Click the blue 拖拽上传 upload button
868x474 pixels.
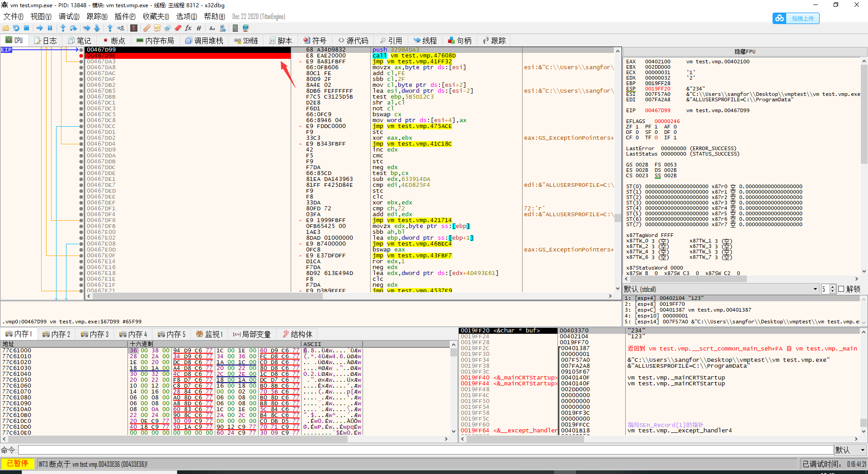tap(796, 18)
